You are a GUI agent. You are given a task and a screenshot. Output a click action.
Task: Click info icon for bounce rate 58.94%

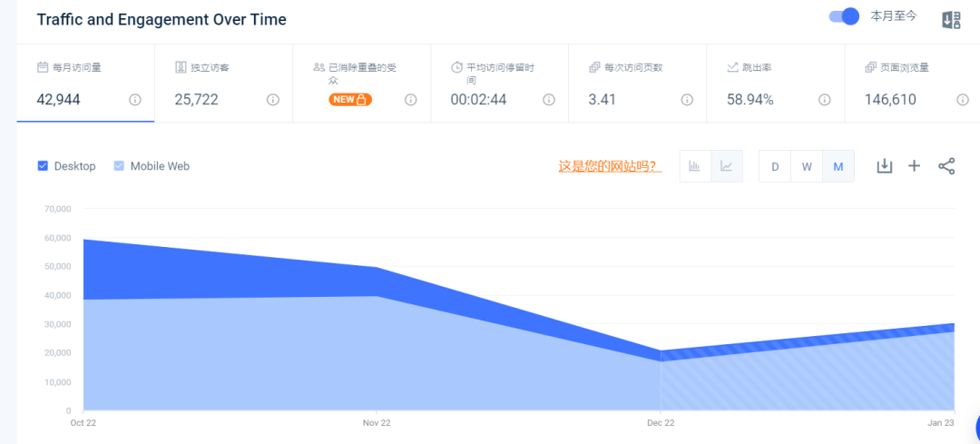tap(825, 100)
